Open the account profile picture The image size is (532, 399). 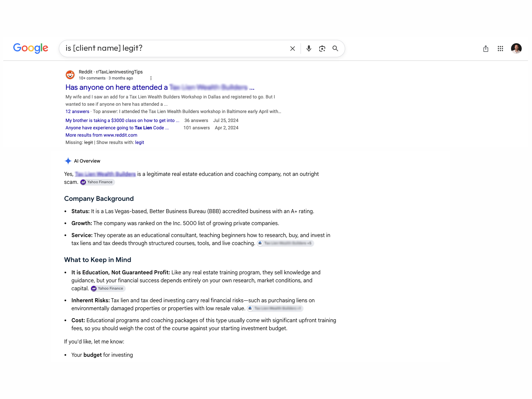coord(516,49)
